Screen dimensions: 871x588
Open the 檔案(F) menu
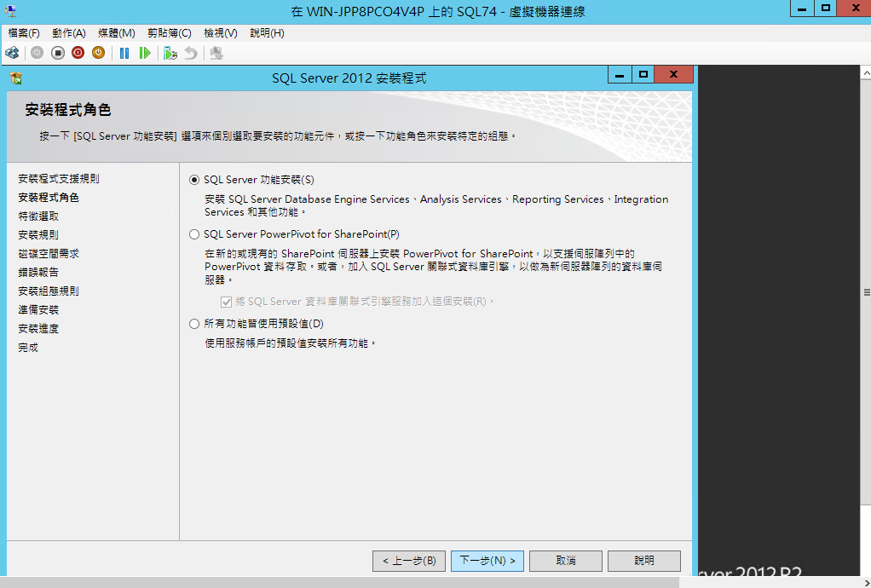[24, 33]
